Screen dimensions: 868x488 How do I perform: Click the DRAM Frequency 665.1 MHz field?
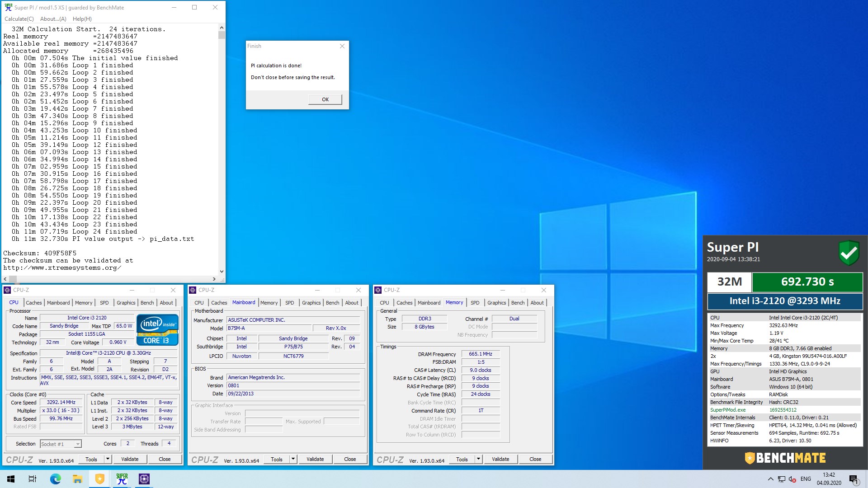click(x=481, y=354)
